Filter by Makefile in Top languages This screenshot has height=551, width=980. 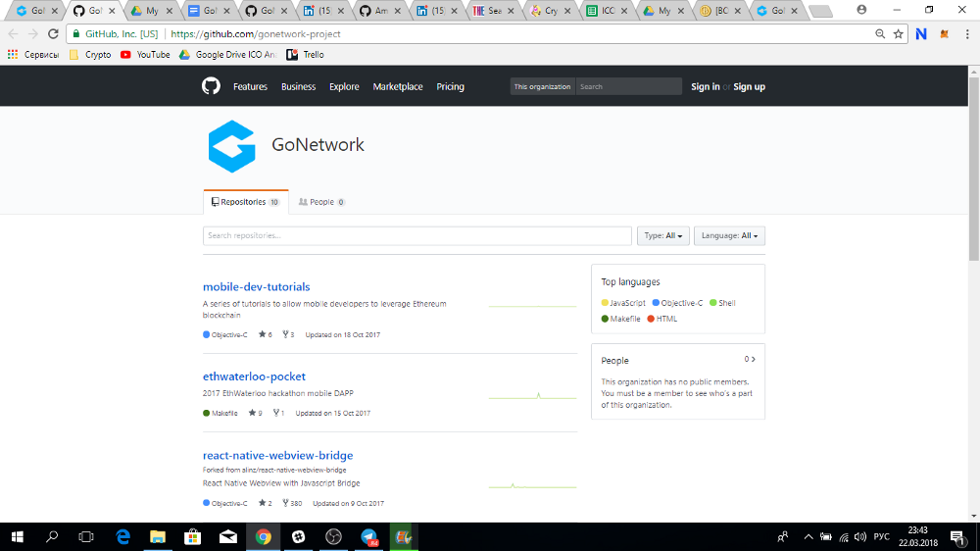tap(620, 319)
